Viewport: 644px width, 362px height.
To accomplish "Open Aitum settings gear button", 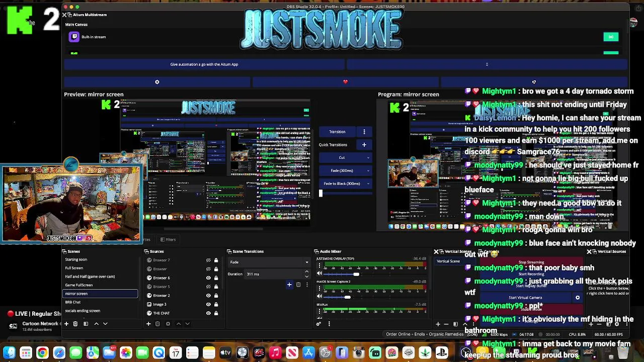I will point(157,82).
